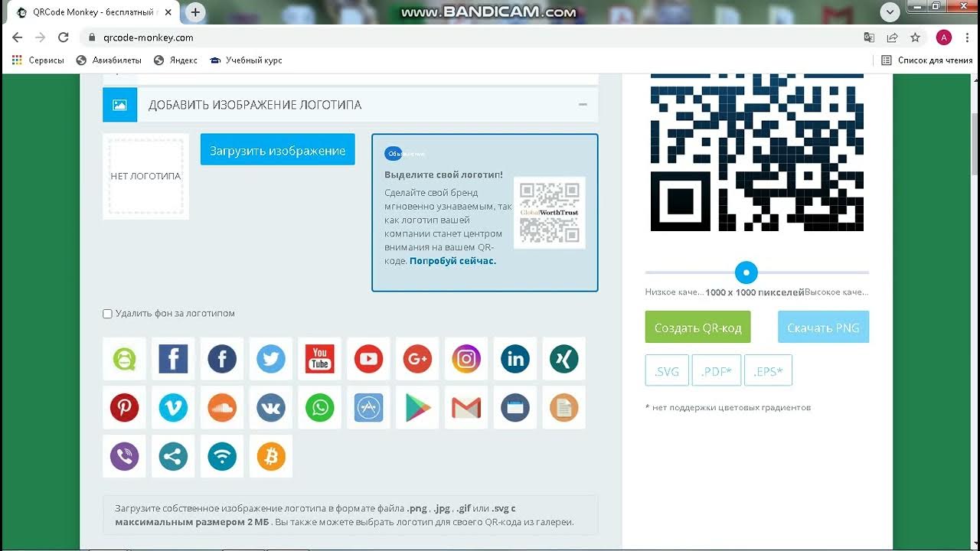Open a new browser tab
The image size is (980, 551).
pos(195,12)
